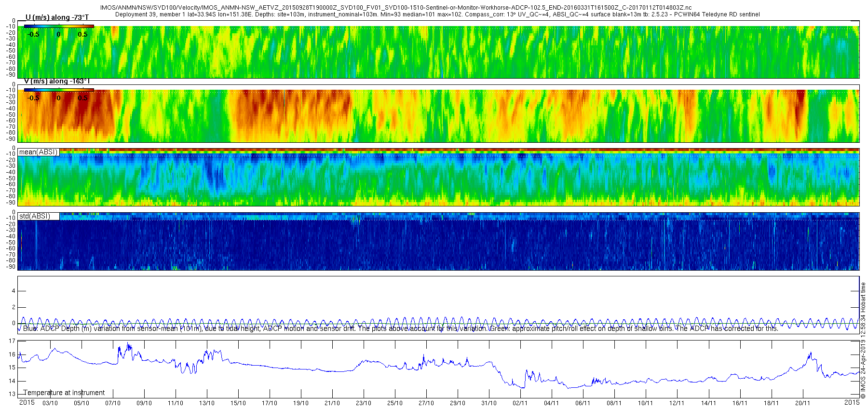
Task: Click the 16/11 date tick label
Action: 740,403
